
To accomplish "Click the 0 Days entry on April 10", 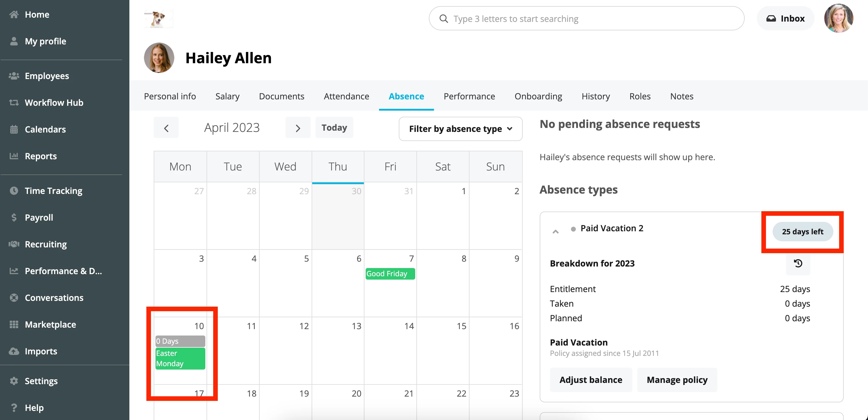I will (180, 341).
